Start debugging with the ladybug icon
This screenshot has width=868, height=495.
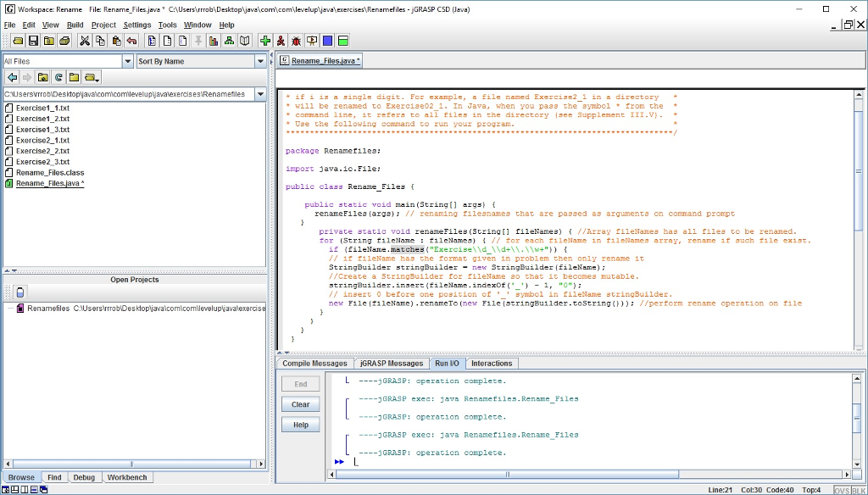296,41
